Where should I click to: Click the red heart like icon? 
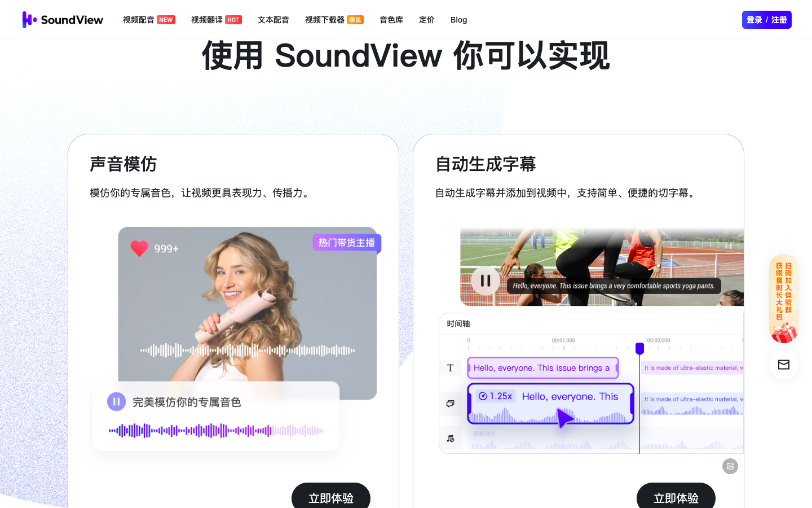point(139,248)
